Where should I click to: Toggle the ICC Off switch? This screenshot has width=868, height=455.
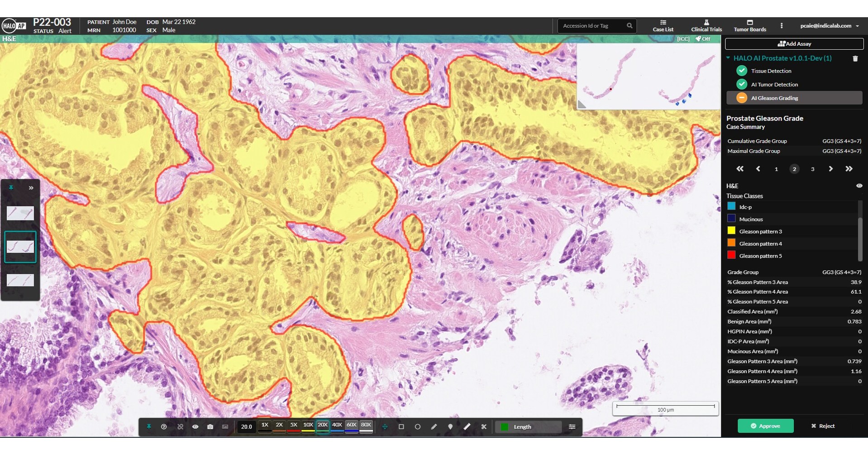702,39
